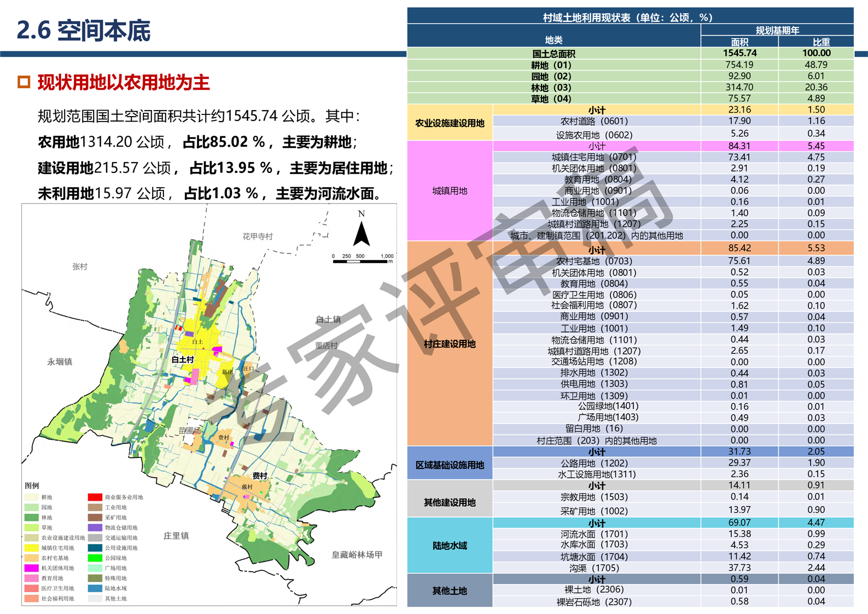
Task: Select the 园地 legend swatch
Action: pos(31,507)
